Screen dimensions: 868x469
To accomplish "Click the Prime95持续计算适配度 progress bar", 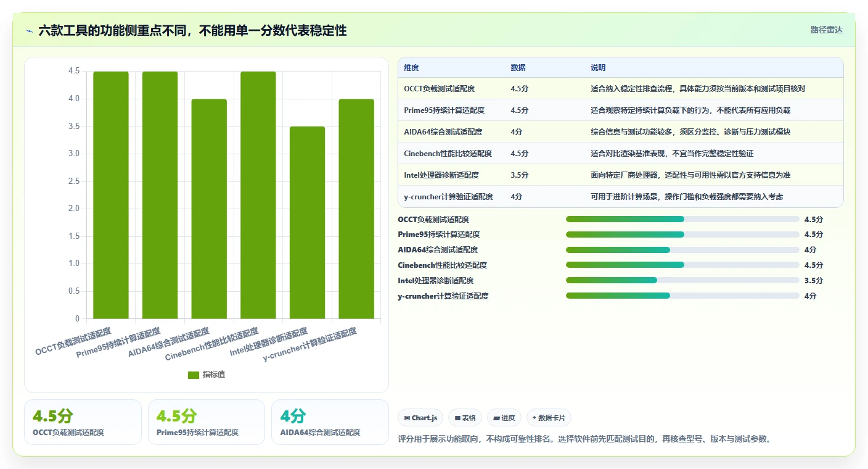I will point(682,234).
